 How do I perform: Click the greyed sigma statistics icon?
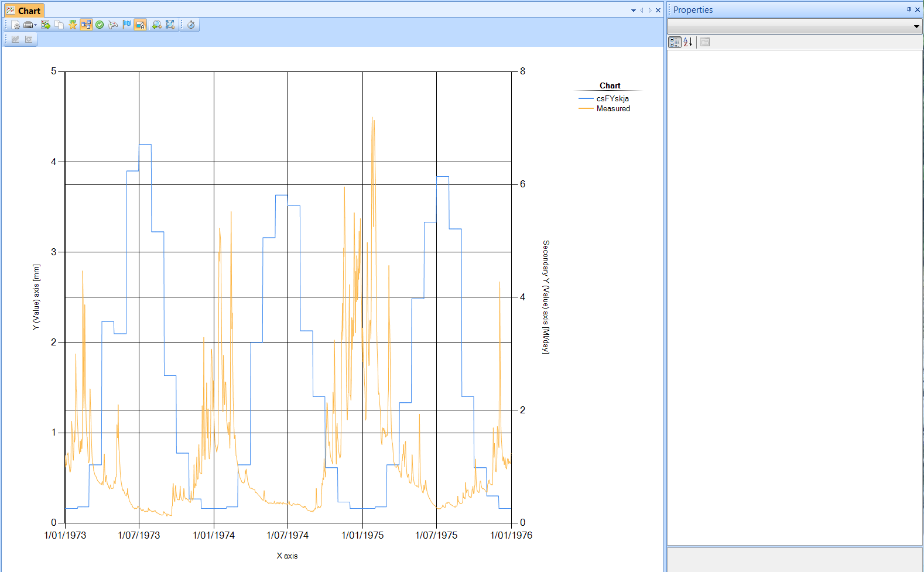[29, 39]
